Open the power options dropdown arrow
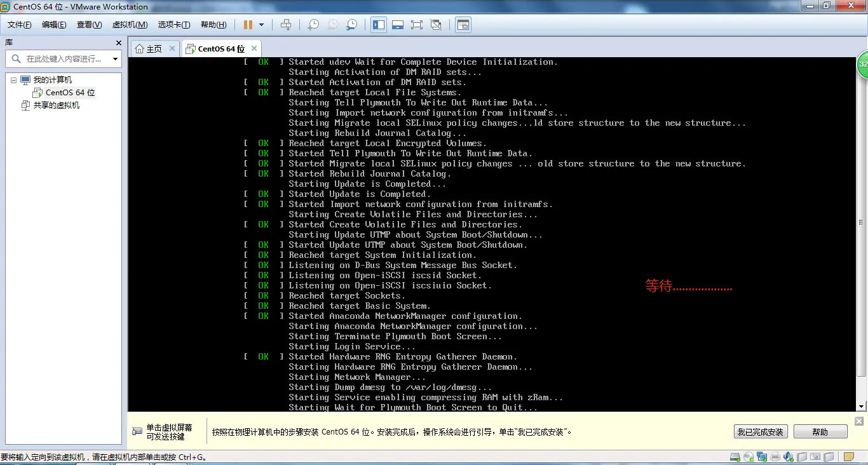The height and width of the screenshot is (465, 868). (261, 25)
